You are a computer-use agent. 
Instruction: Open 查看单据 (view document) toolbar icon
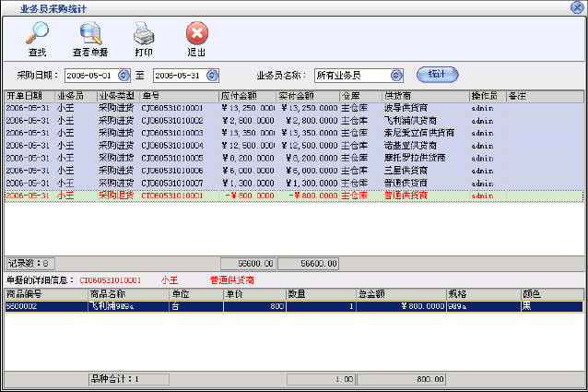click(91, 35)
